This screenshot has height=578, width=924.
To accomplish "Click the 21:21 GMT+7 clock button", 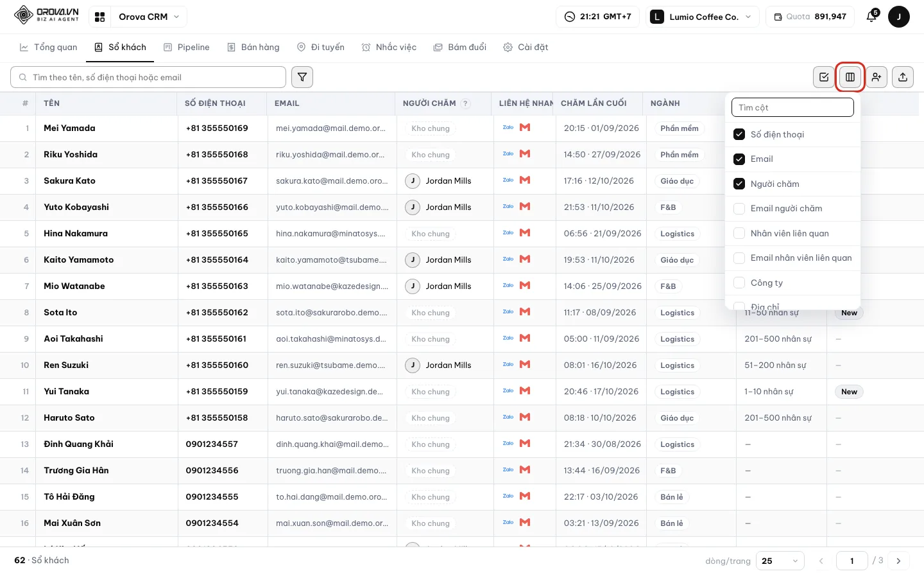I will pos(597,17).
